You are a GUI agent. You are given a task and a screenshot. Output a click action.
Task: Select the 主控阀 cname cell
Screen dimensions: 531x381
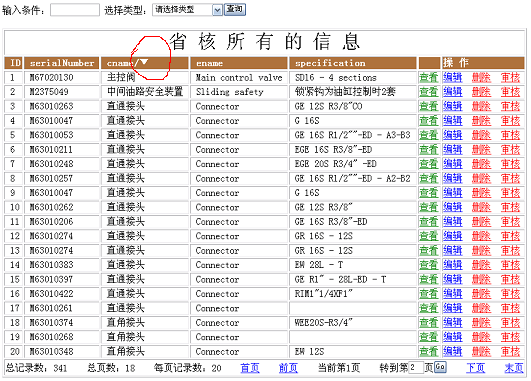click(x=145, y=78)
